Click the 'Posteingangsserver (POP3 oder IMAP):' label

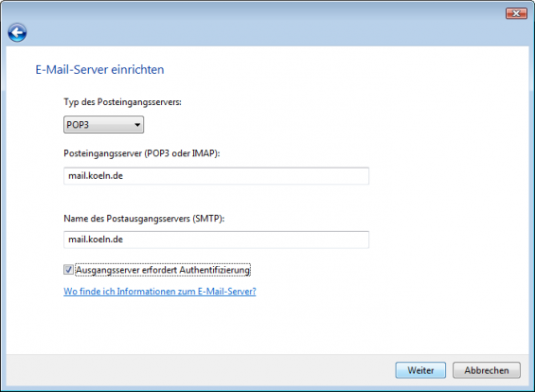point(142,153)
